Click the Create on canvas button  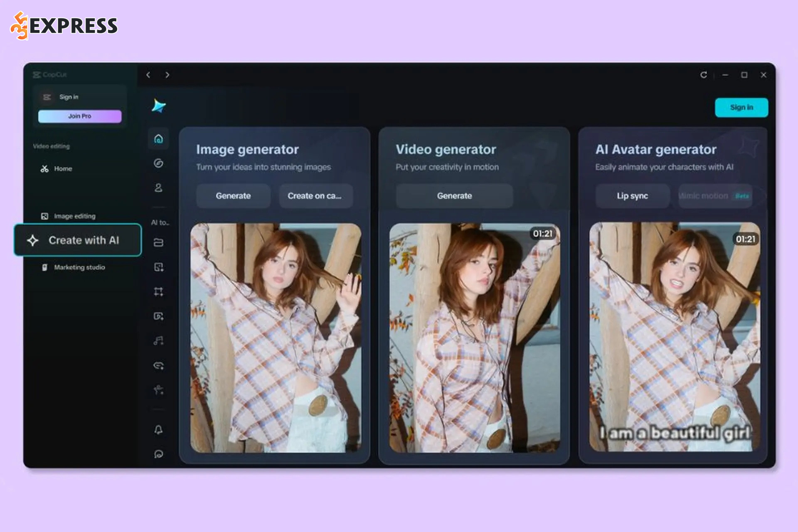(316, 196)
